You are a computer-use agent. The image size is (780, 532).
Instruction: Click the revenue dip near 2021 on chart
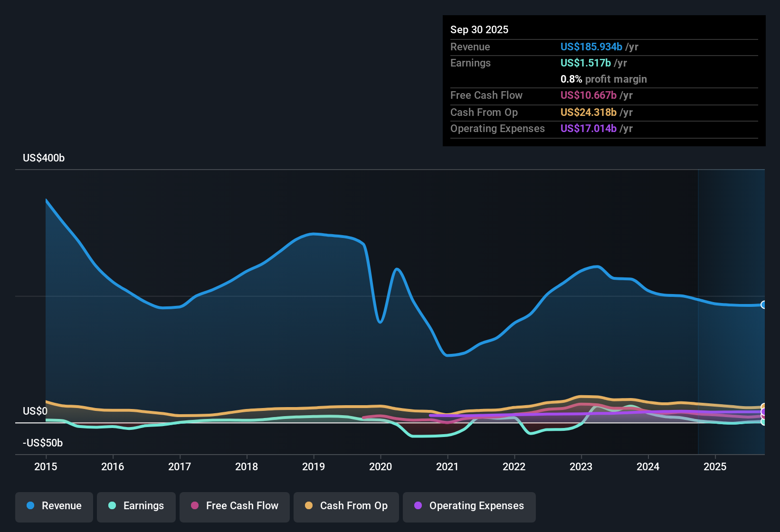[x=447, y=355]
